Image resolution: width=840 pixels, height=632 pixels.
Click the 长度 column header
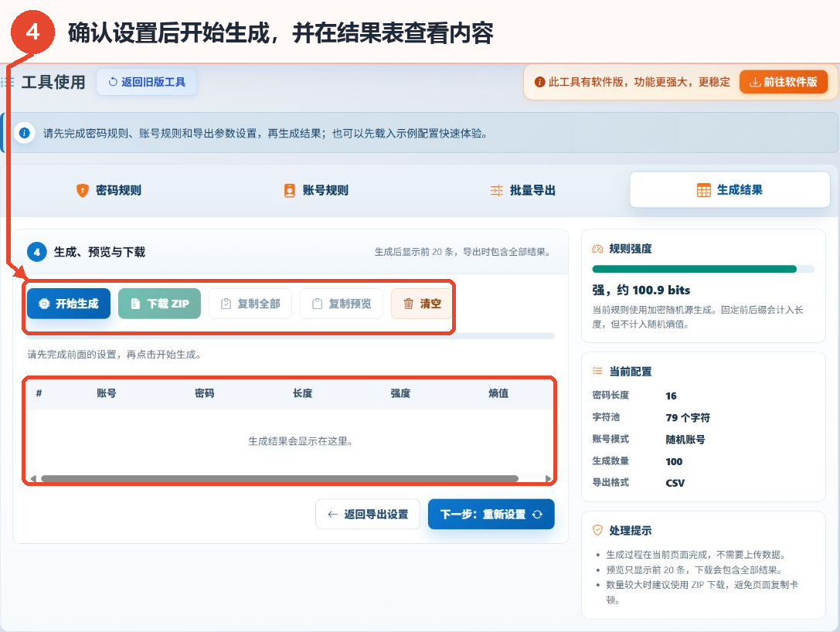coord(302,393)
